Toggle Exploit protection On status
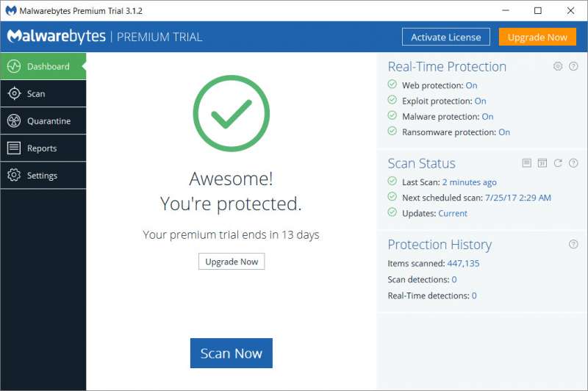Screen dimensions: 588x391 481,101
